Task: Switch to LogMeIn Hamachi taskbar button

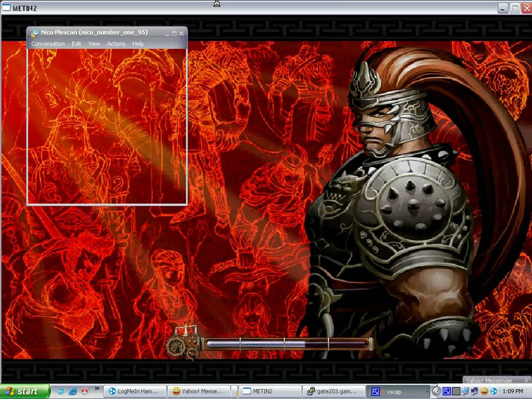Action: (x=135, y=392)
